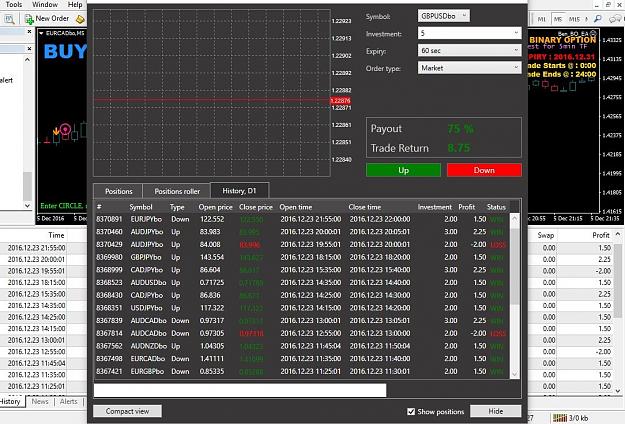
Task: Click the 3/0 kb status bar entry
Action: tap(578, 418)
